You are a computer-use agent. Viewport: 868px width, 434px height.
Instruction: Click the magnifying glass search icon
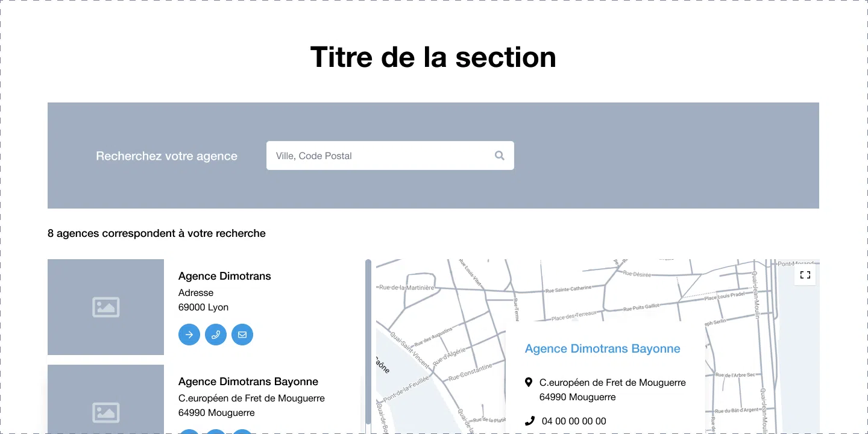click(x=499, y=156)
